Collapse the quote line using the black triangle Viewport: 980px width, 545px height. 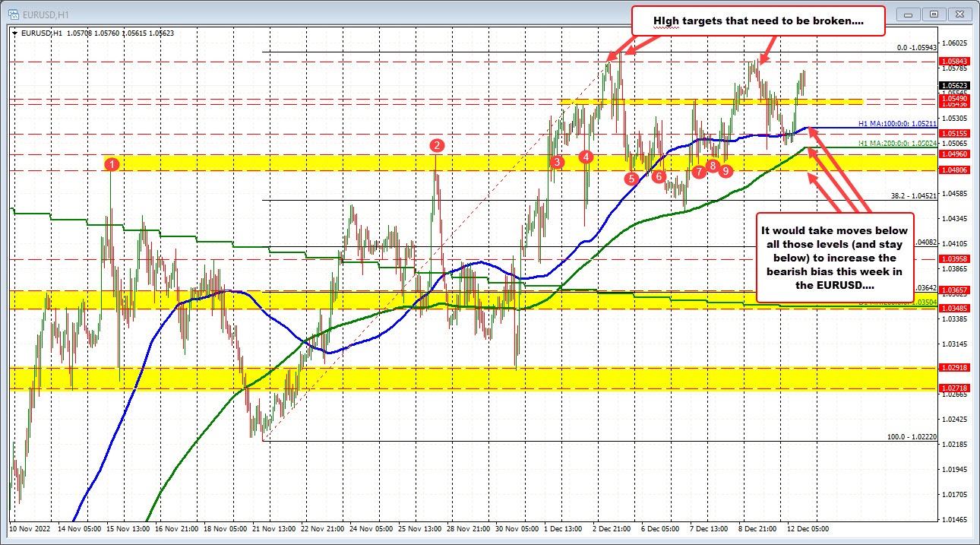tap(14, 33)
